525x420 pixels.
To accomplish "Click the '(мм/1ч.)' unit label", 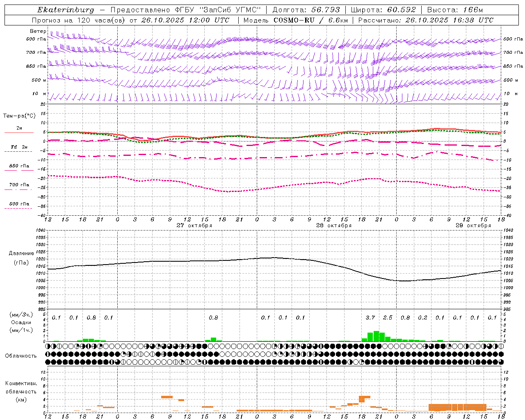I will pos(21,330).
